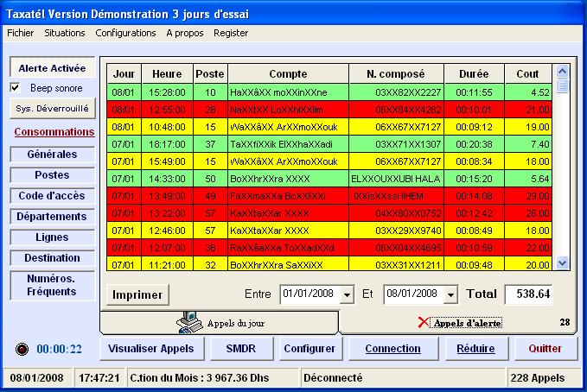This screenshot has height=392, width=587.
Task: Click the table scrollbar thumb
Action: [562, 85]
